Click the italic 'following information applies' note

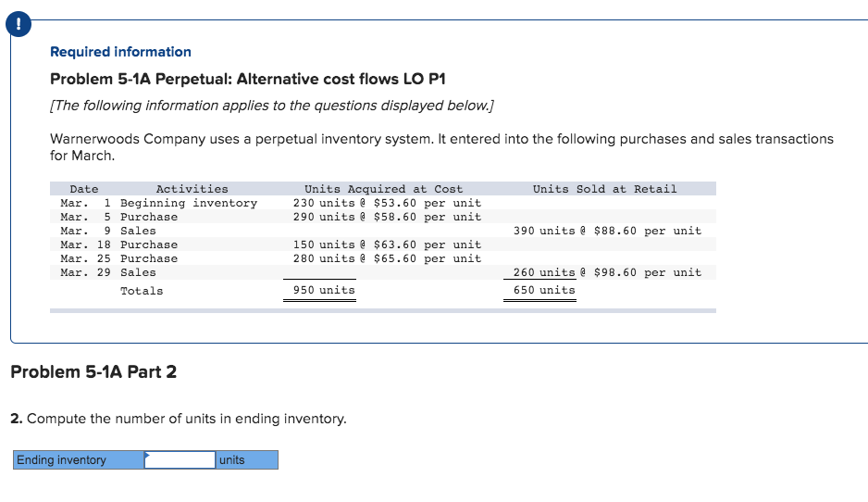(272, 106)
